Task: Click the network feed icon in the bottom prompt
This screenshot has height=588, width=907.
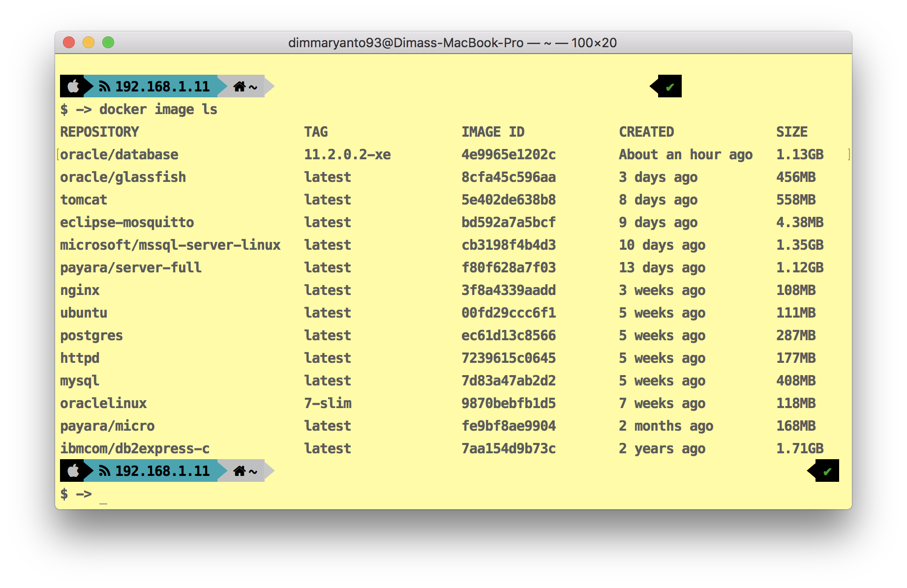Action: 104,471
